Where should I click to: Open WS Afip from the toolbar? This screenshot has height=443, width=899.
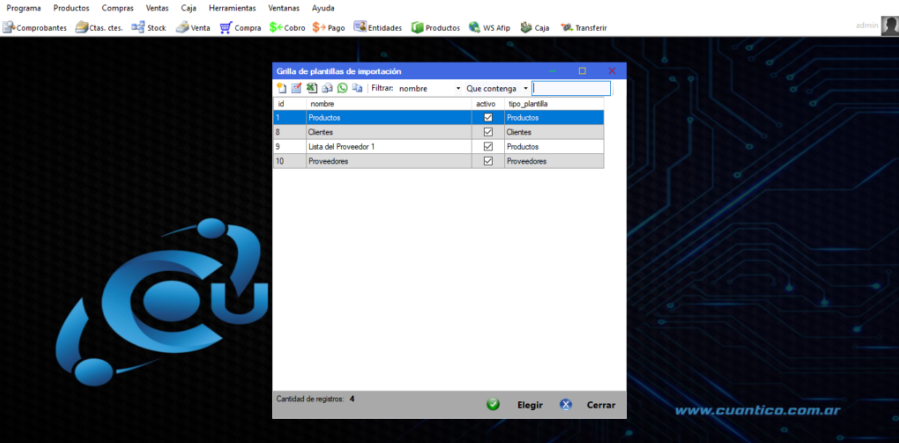[489, 28]
